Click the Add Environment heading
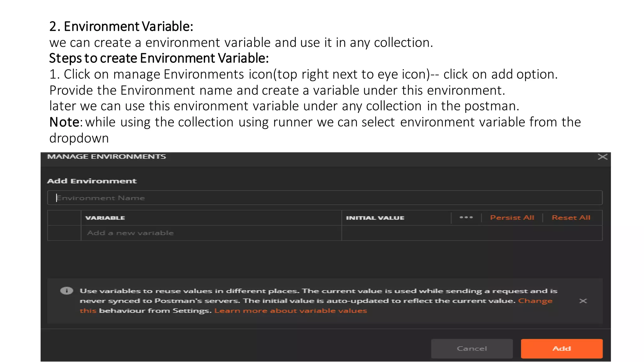644x362 pixels. [x=92, y=181]
